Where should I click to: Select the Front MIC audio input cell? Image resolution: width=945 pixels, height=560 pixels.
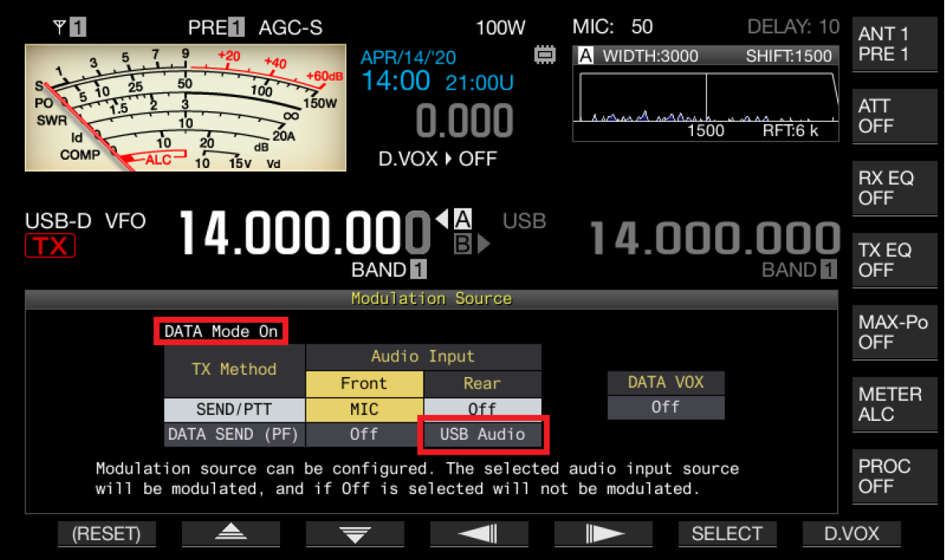[x=365, y=409]
